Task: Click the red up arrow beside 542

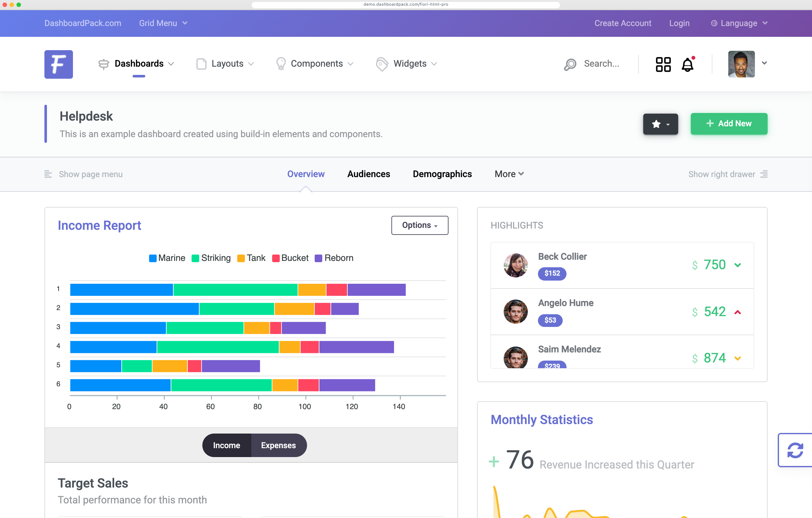Action: 737,312
